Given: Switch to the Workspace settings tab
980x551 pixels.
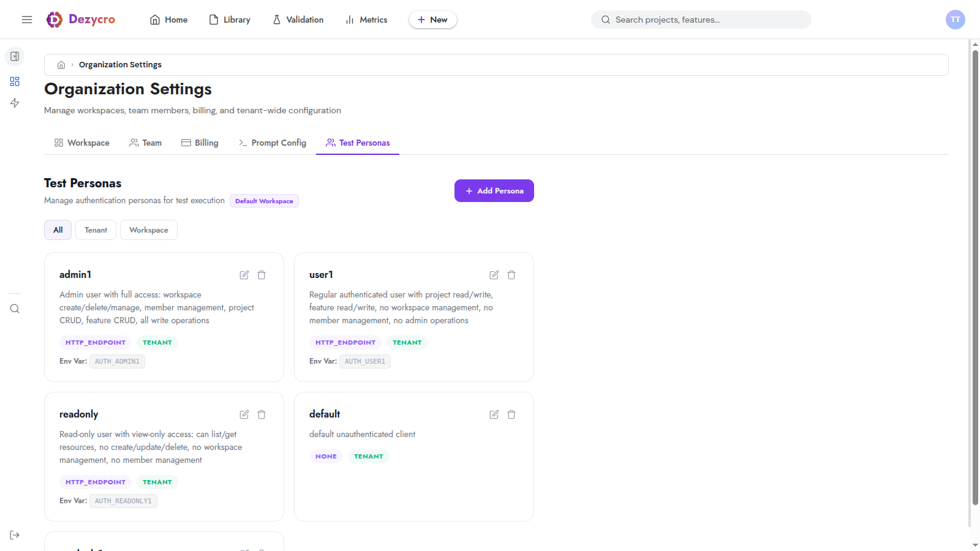Looking at the screenshot, I should click(82, 143).
